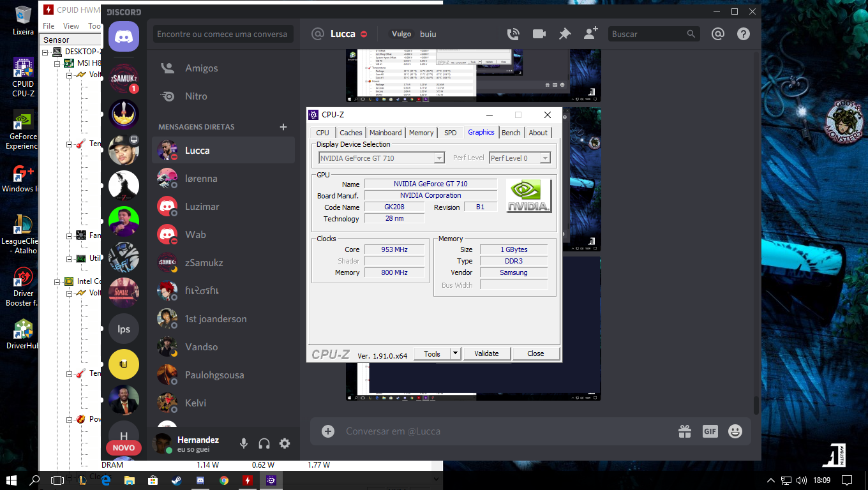Open the rocket server icon
The width and height of the screenshot is (868, 490).
coord(124,115)
